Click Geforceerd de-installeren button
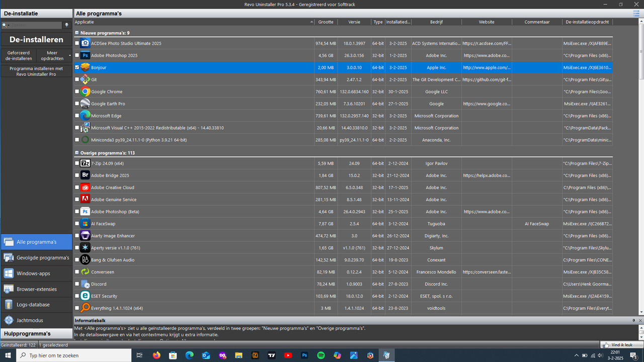The height and width of the screenshot is (362, 644). 19,55
